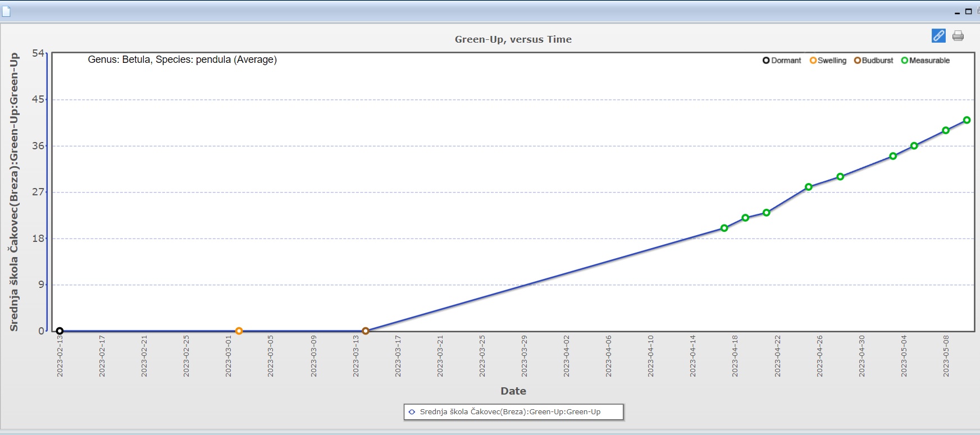The width and height of the screenshot is (980, 435).
Task: Select the orange Swelling data point on the line
Action: coord(239,331)
